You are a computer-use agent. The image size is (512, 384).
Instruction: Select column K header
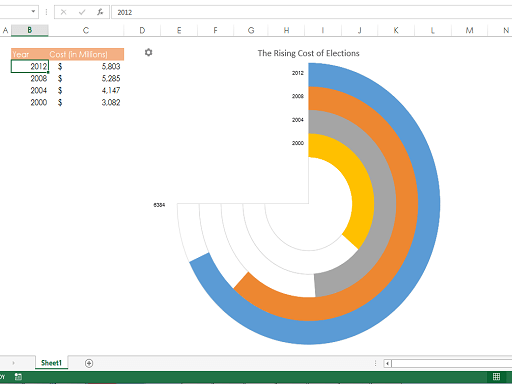pyautogui.click(x=396, y=30)
